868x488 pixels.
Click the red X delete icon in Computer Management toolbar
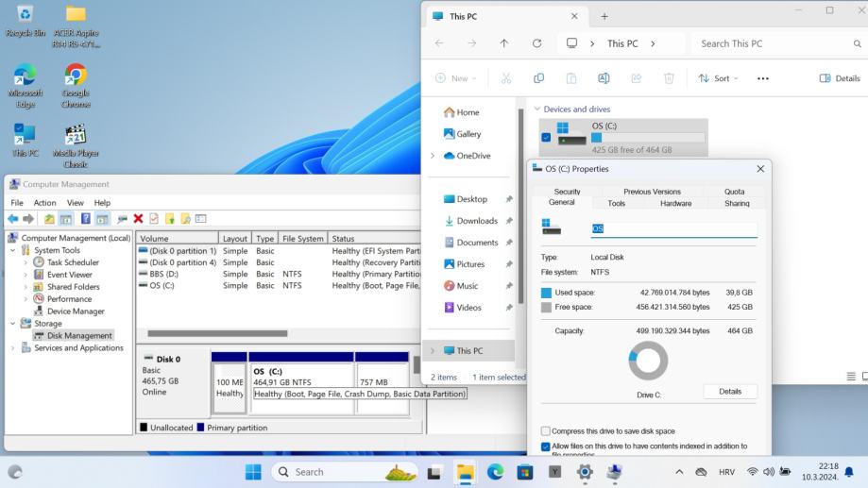point(138,219)
